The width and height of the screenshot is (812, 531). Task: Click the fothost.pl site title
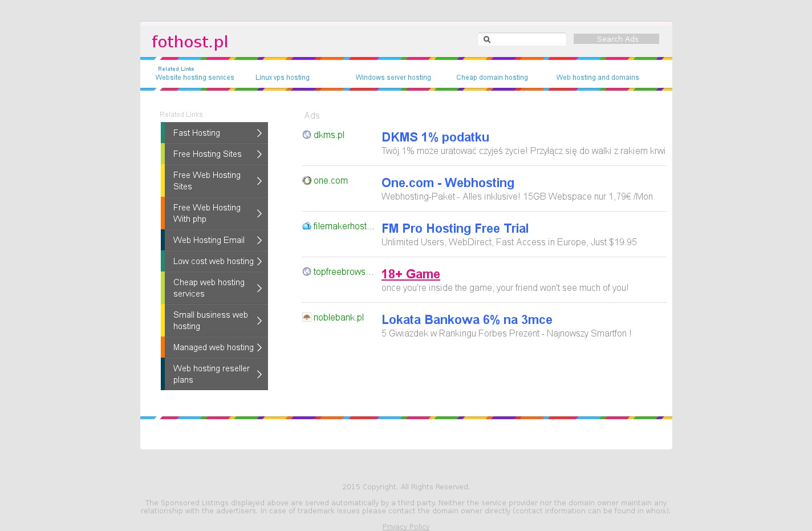(x=190, y=42)
